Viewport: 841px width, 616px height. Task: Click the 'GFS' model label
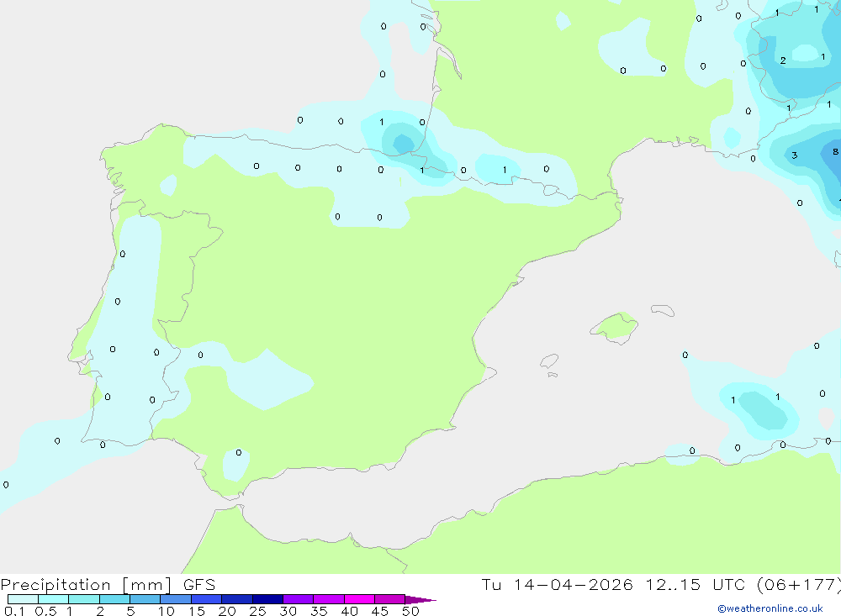pyautogui.click(x=199, y=585)
